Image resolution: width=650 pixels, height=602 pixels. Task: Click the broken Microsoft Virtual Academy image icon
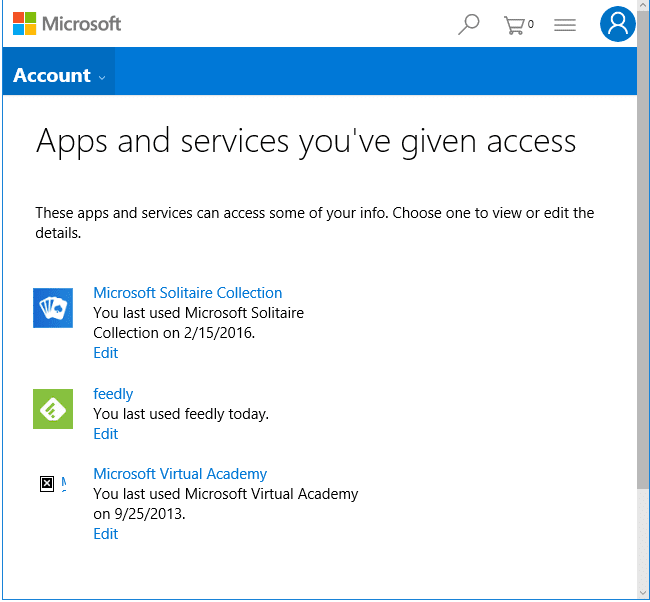(47, 484)
